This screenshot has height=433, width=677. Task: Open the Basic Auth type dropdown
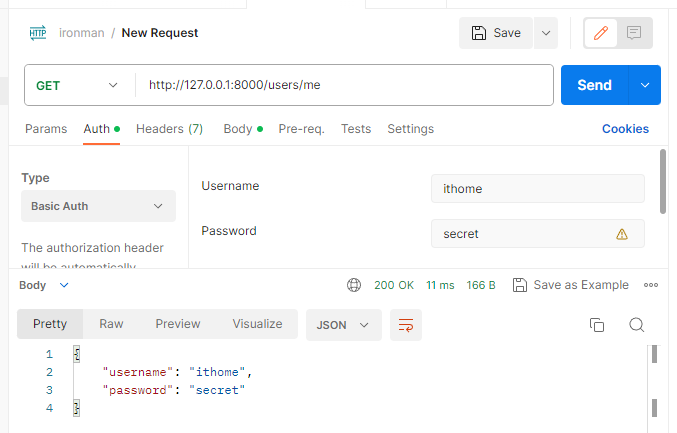click(98, 206)
